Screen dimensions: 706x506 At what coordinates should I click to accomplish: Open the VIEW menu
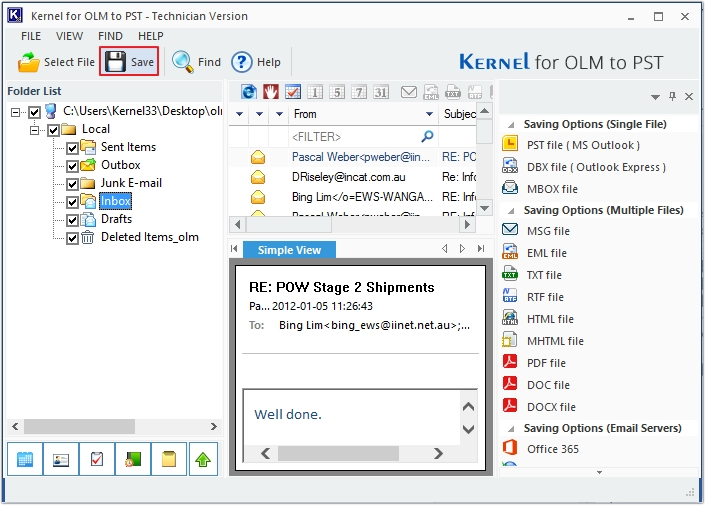(69, 36)
